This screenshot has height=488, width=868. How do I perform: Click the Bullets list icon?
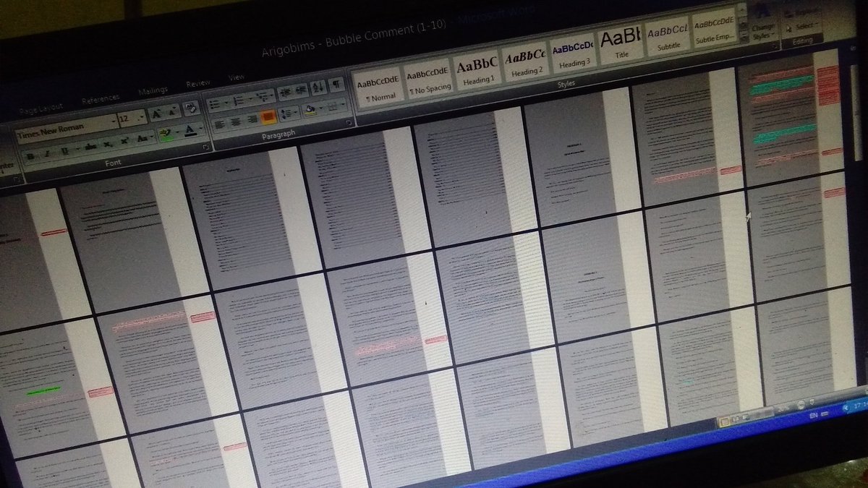pyautogui.click(x=215, y=103)
